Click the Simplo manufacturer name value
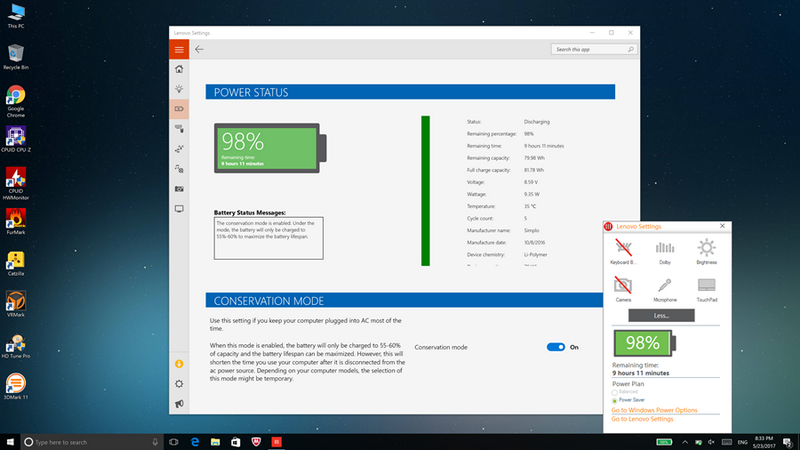This screenshot has height=450, width=800. [x=531, y=231]
